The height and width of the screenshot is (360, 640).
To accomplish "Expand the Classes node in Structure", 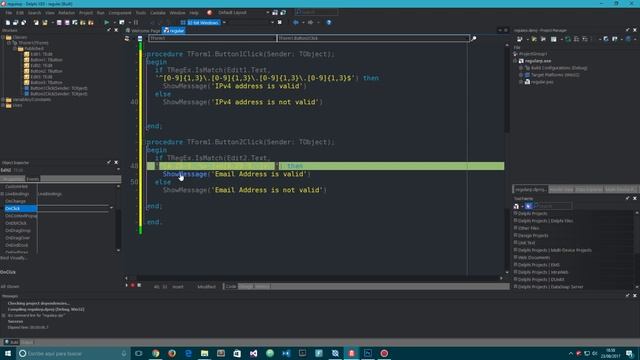I will [3, 37].
